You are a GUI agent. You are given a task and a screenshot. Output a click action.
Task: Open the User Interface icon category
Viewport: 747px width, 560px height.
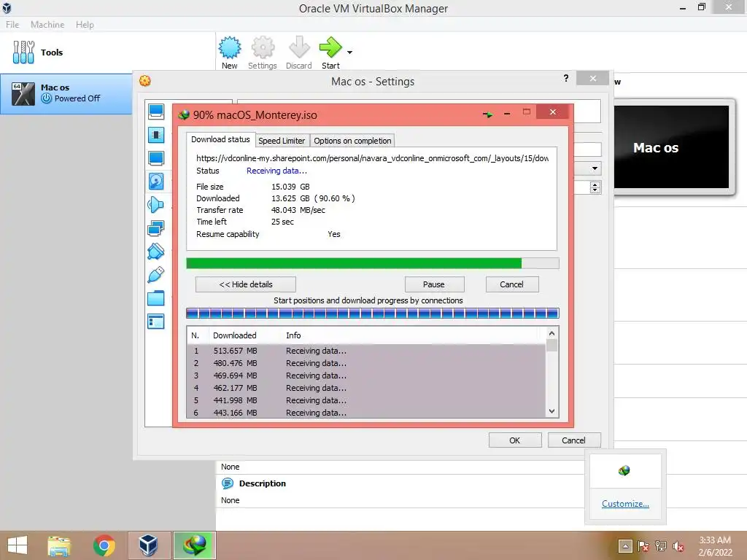click(x=156, y=322)
